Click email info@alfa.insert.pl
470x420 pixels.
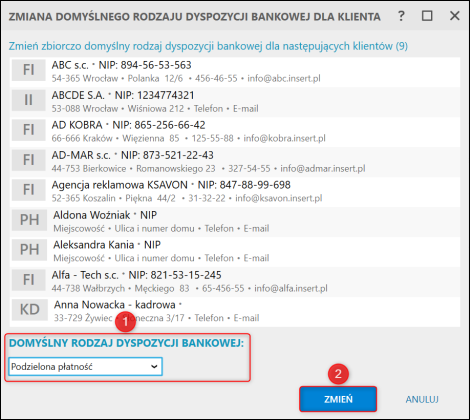pyautogui.click(x=291, y=288)
